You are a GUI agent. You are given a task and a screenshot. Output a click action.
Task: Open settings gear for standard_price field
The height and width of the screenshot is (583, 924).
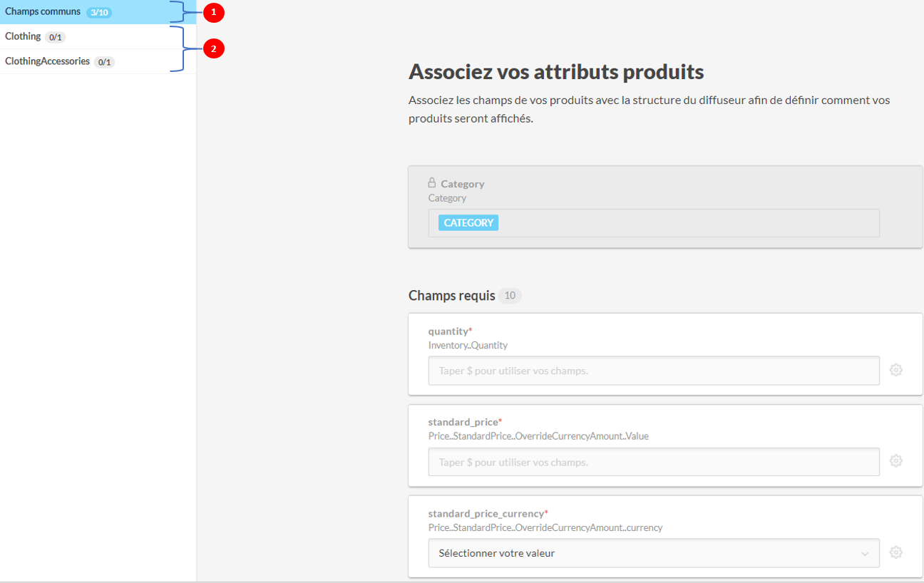896,461
